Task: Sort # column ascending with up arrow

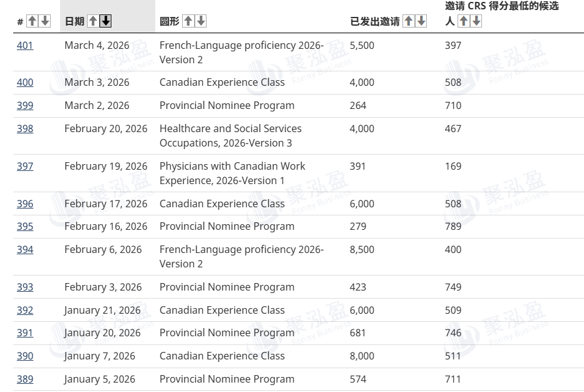Action: [32, 21]
